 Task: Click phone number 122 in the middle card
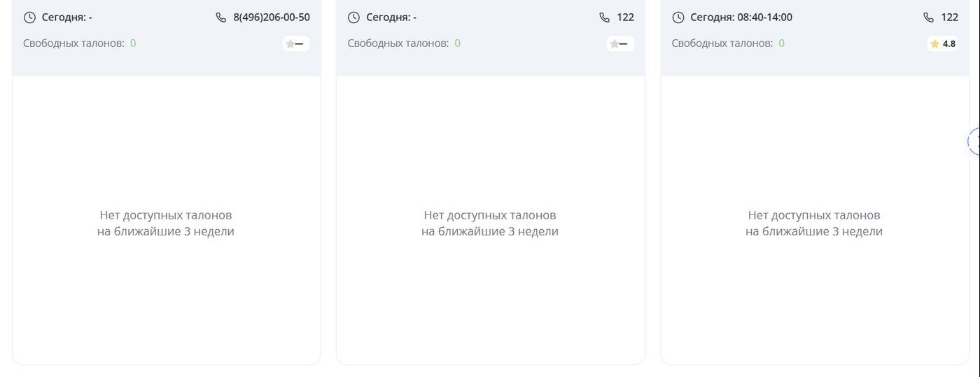tap(625, 18)
